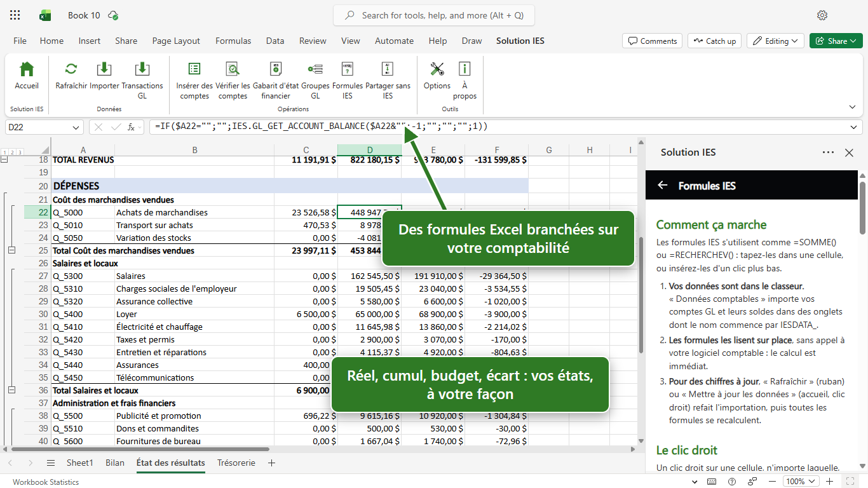
Task: Go back using the Formules IES arrow
Action: (663, 186)
